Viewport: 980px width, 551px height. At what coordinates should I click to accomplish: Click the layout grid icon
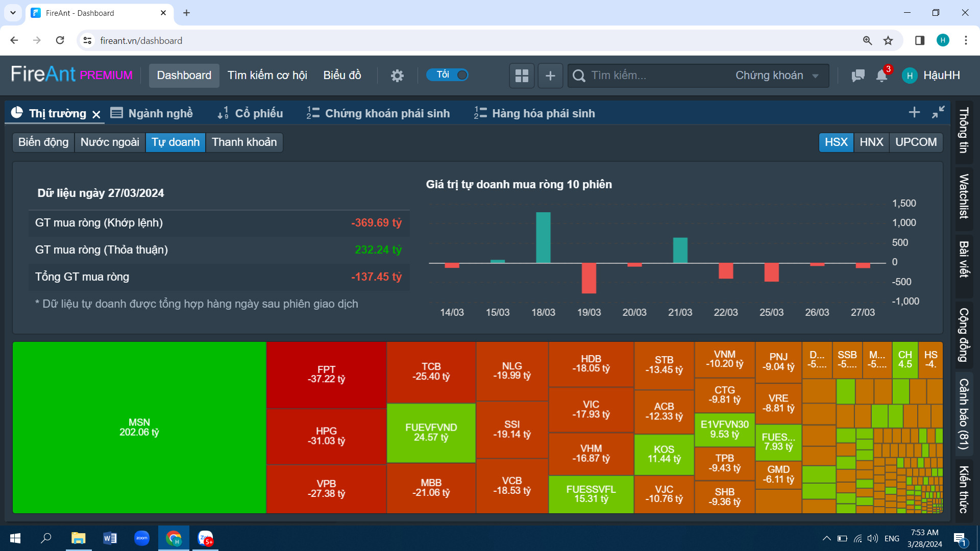(522, 76)
